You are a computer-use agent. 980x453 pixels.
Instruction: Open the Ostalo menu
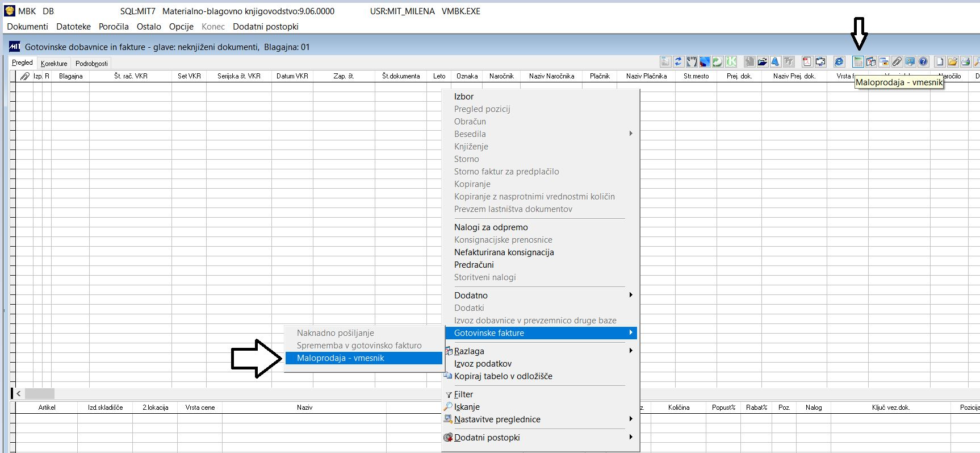point(149,27)
